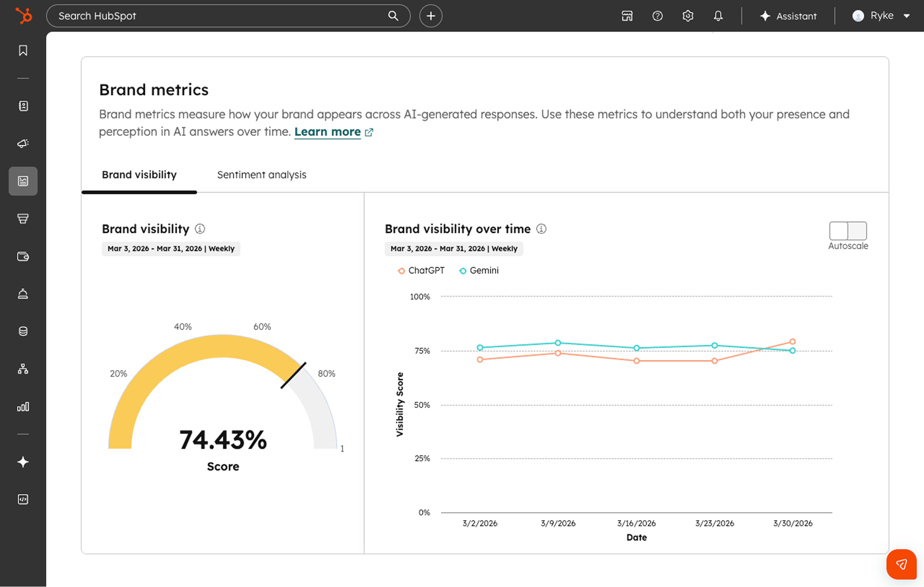The height and width of the screenshot is (587, 924).
Task: Open the Learn more link
Action: (x=327, y=131)
